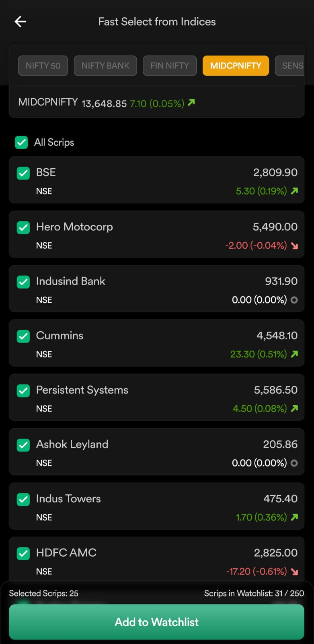Select the NIFTY BANK index tab
The height and width of the screenshot is (644, 314).
click(x=105, y=66)
